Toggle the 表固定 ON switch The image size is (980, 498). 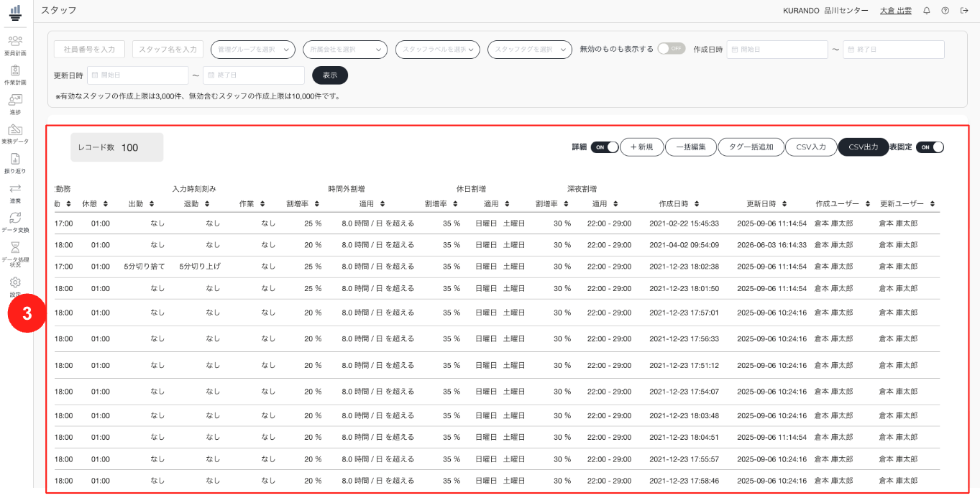point(930,147)
